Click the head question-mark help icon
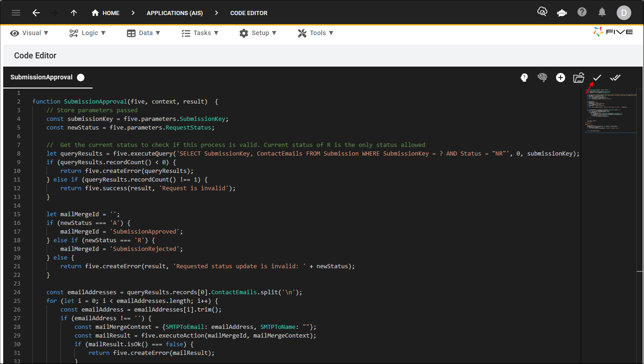This screenshot has height=364, width=644. tap(524, 78)
